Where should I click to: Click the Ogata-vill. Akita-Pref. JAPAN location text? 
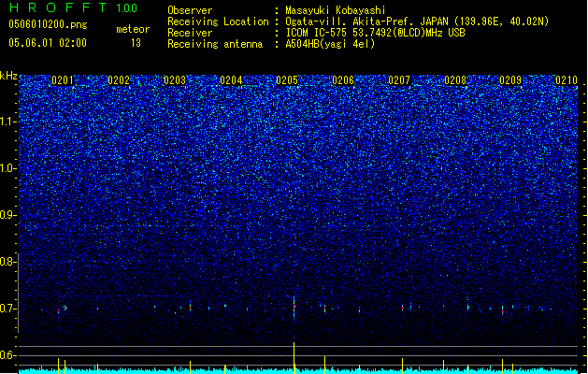pos(417,22)
